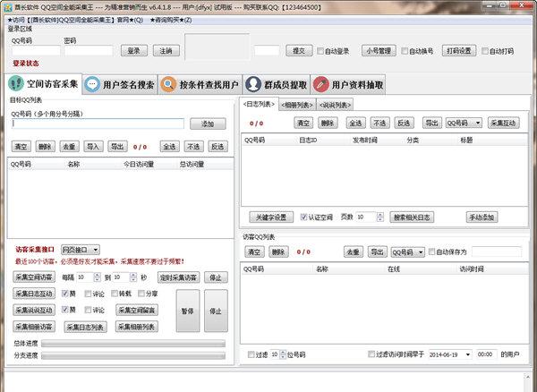Click 采集日志列表 button
This screenshot has width=537, height=392.
click(85, 327)
